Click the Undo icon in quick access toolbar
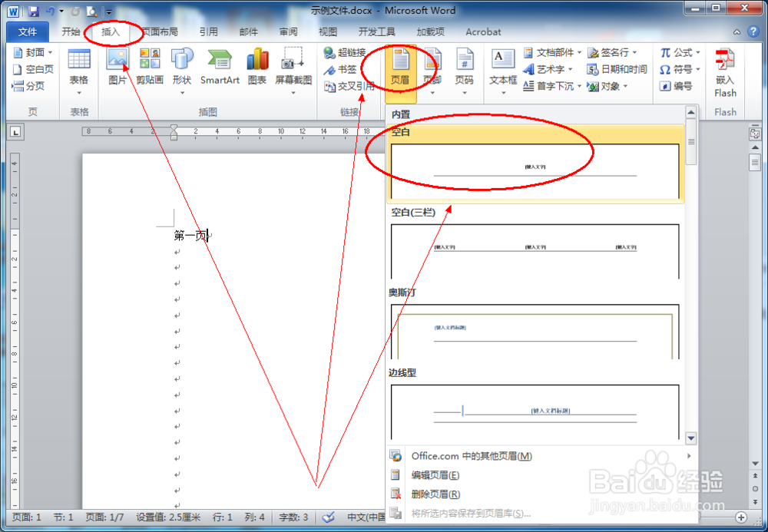Image resolution: width=768 pixels, height=532 pixels. 50,11
